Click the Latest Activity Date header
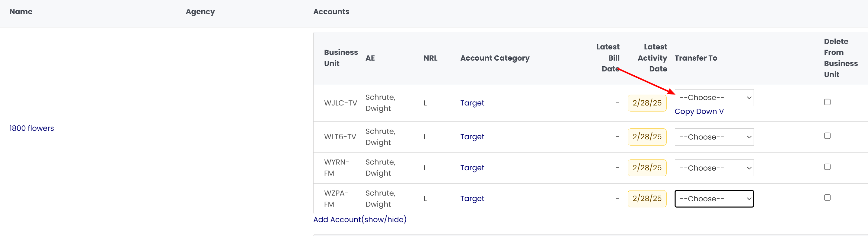This screenshot has width=868, height=236. pos(652,58)
